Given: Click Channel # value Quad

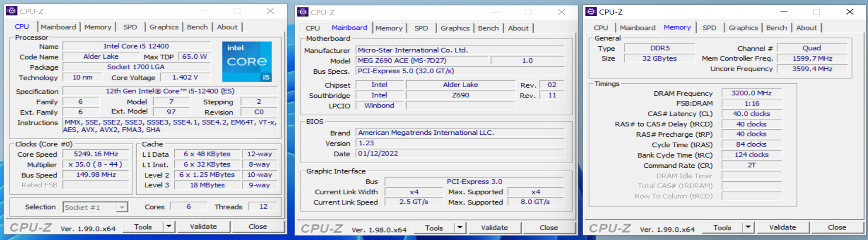Looking at the screenshot, I should click(812, 48).
